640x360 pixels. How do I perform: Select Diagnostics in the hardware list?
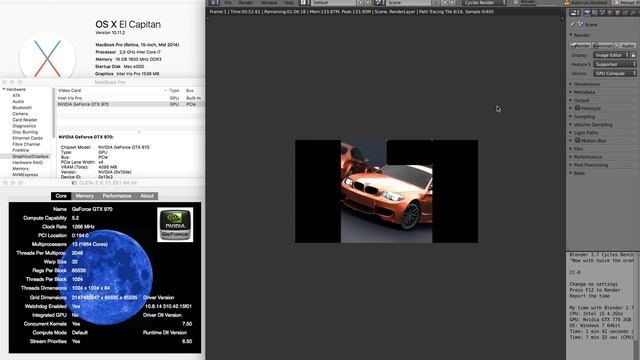24,126
